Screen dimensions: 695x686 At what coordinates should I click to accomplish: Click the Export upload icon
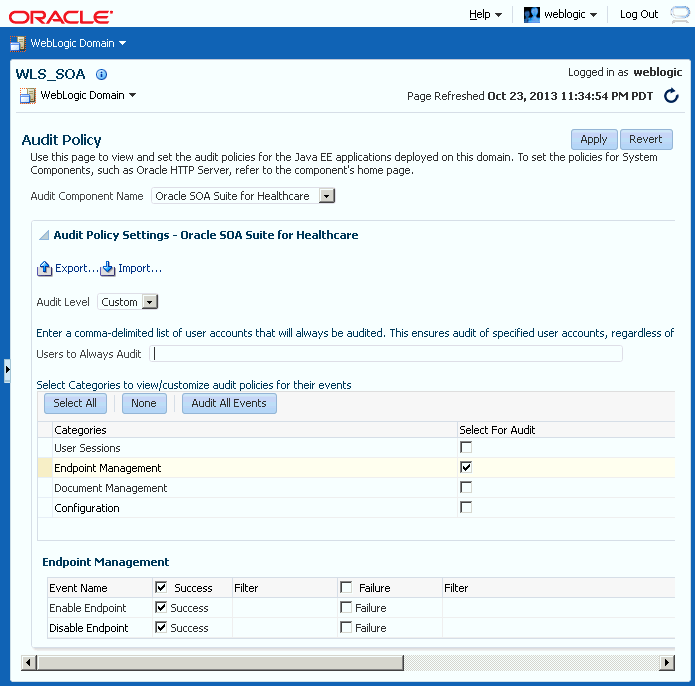click(x=44, y=269)
